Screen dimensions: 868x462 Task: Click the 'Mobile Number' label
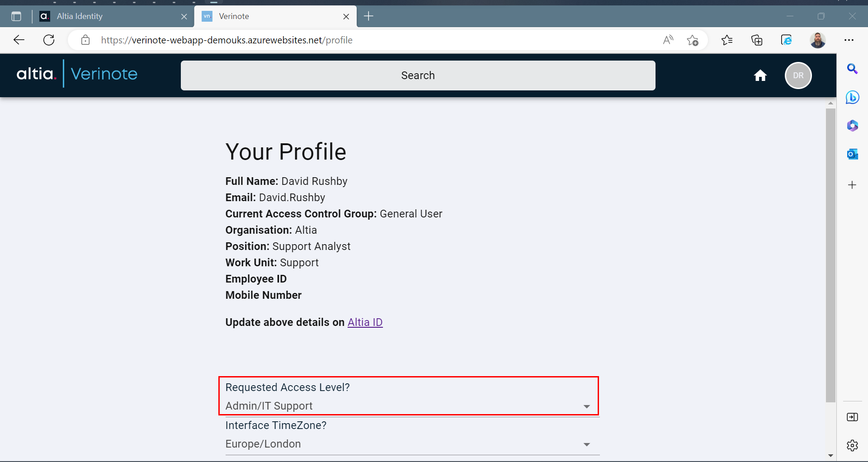click(x=264, y=295)
